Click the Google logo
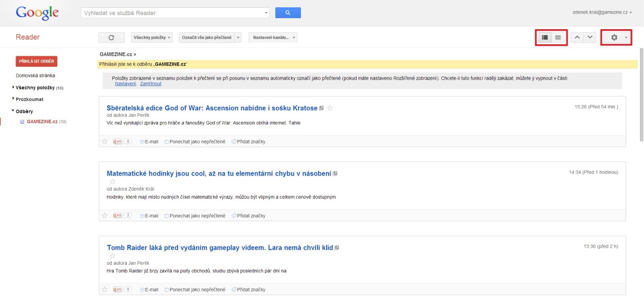644x303 pixels. coord(37,13)
